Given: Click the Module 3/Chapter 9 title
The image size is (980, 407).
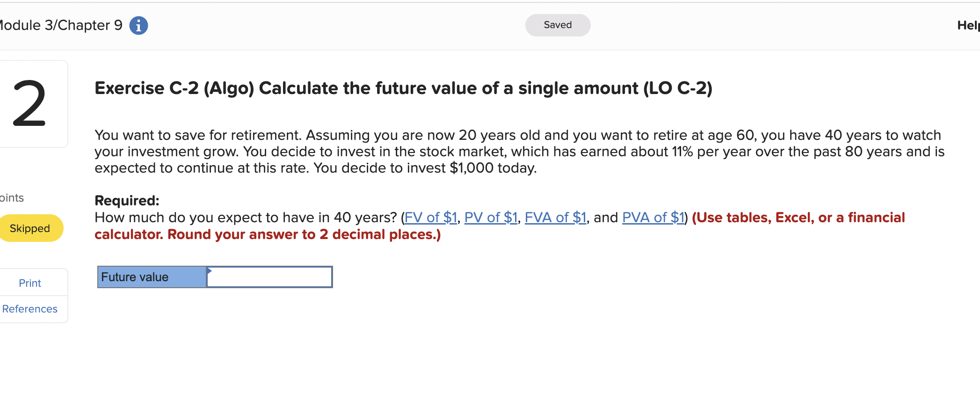Looking at the screenshot, I should point(61,25).
